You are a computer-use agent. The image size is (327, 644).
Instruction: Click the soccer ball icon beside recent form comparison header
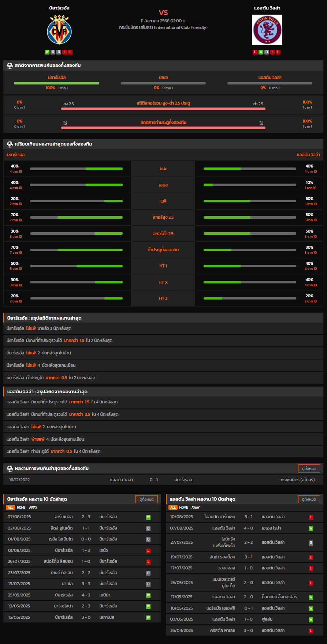click(10, 144)
